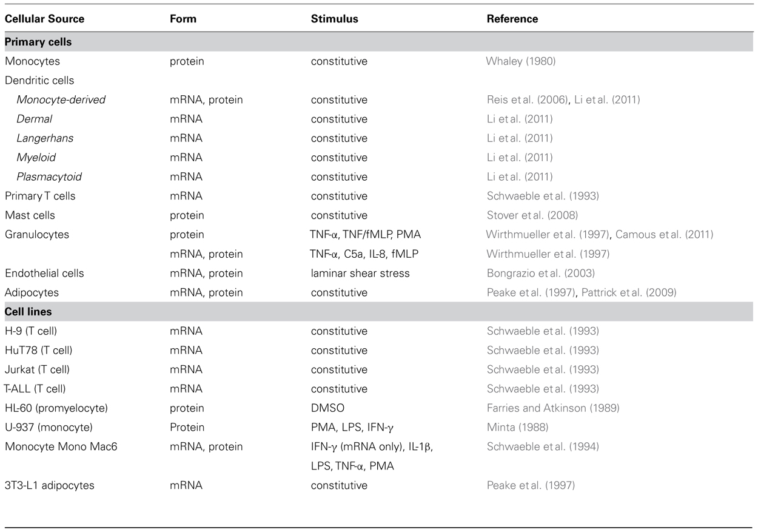Open the Whaley (1980) reference

(520, 61)
